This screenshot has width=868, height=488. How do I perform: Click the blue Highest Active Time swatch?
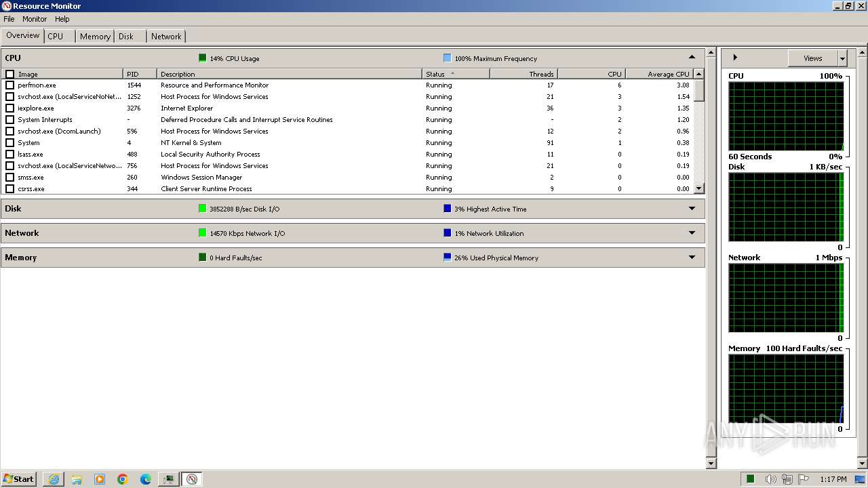click(447, 209)
